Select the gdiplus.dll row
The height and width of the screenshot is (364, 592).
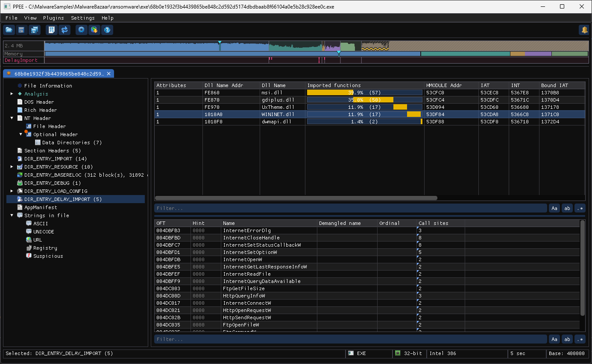click(369, 99)
